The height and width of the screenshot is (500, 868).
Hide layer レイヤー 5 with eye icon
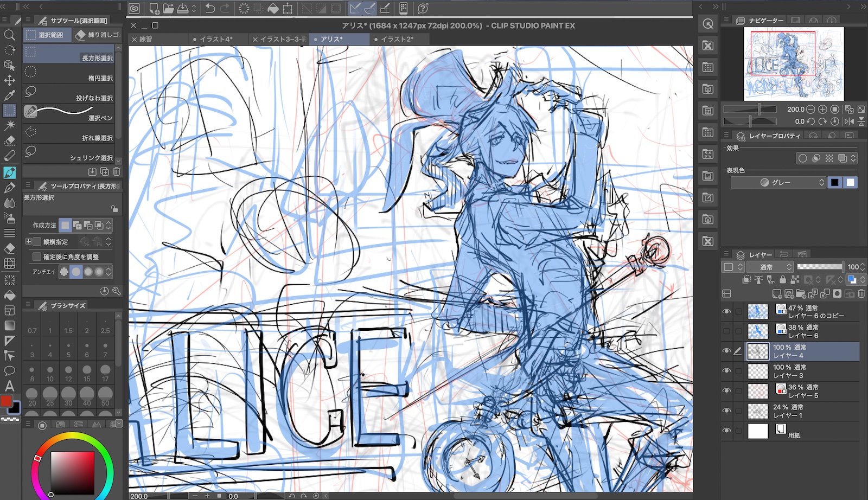point(726,390)
